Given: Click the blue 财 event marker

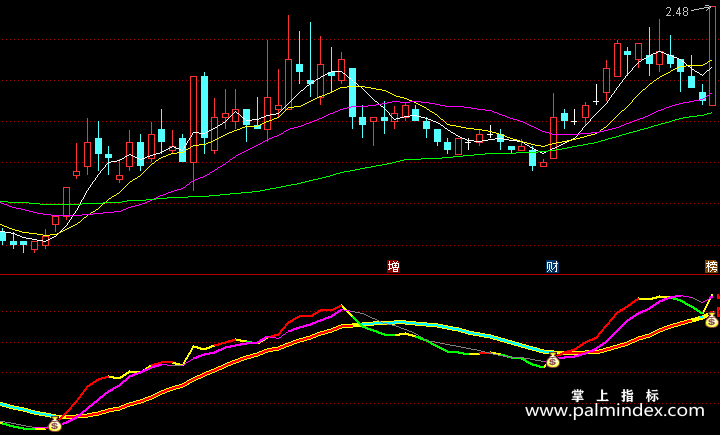Looking at the screenshot, I should point(552,266).
